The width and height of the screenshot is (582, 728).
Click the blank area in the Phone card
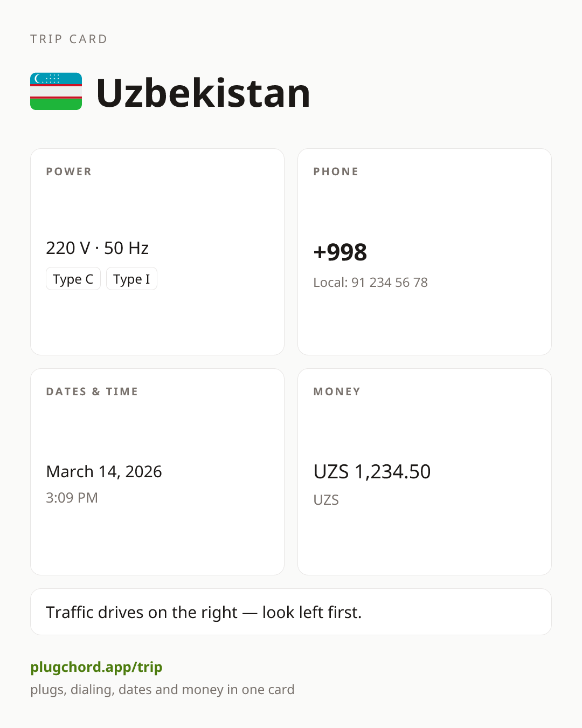coord(425,324)
